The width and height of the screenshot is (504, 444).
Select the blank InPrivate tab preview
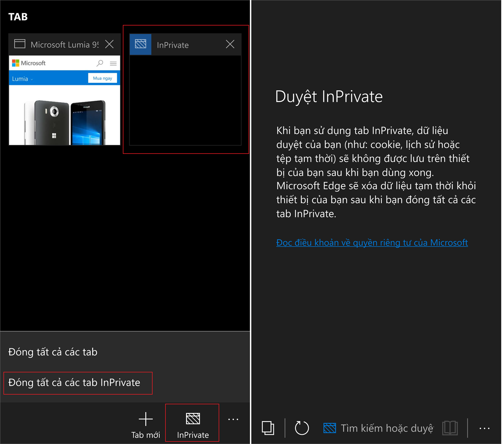[x=185, y=100]
